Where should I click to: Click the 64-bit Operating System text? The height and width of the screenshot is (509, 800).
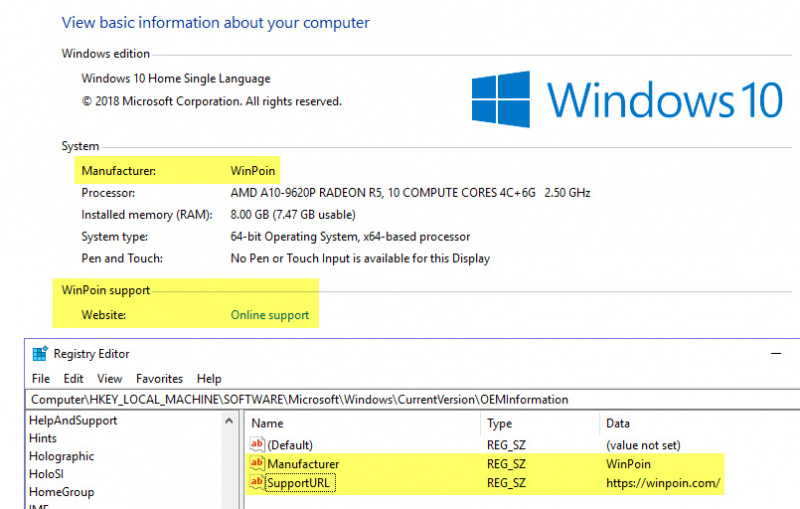[x=350, y=237]
